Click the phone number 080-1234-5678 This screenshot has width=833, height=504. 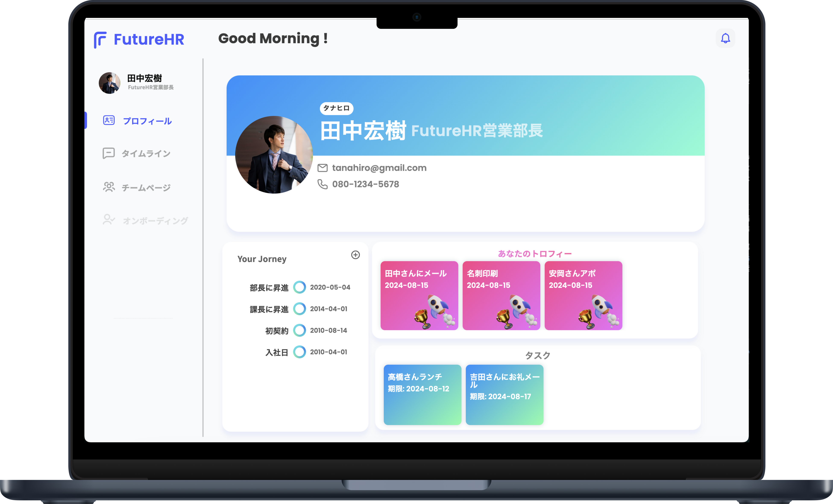(x=365, y=184)
